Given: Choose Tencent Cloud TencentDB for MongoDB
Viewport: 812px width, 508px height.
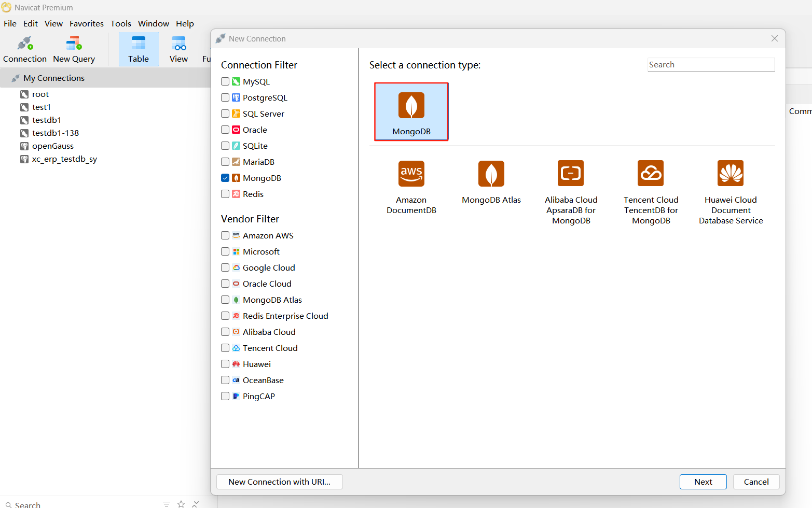Looking at the screenshot, I should [651, 193].
